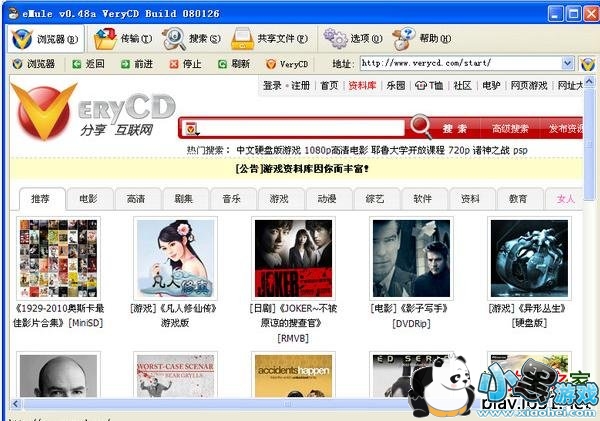
Task: Open the 帮助 help button
Action: (x=422, y=38)
